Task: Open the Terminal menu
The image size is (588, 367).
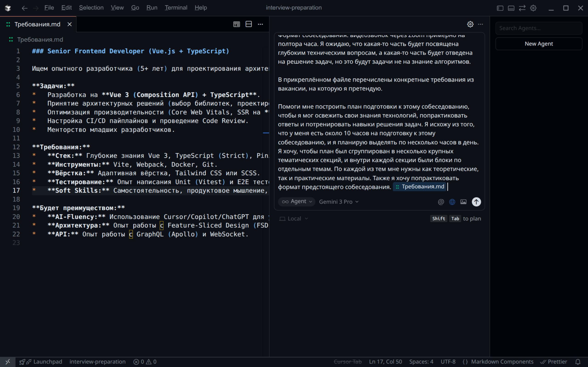Action: pos(176,8)
